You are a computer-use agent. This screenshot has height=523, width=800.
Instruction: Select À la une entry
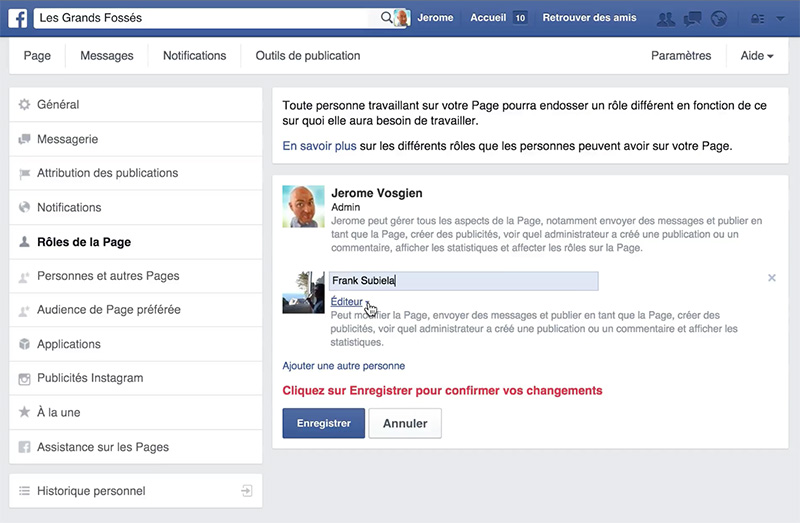pyautogui.click(x=136, y=412)
